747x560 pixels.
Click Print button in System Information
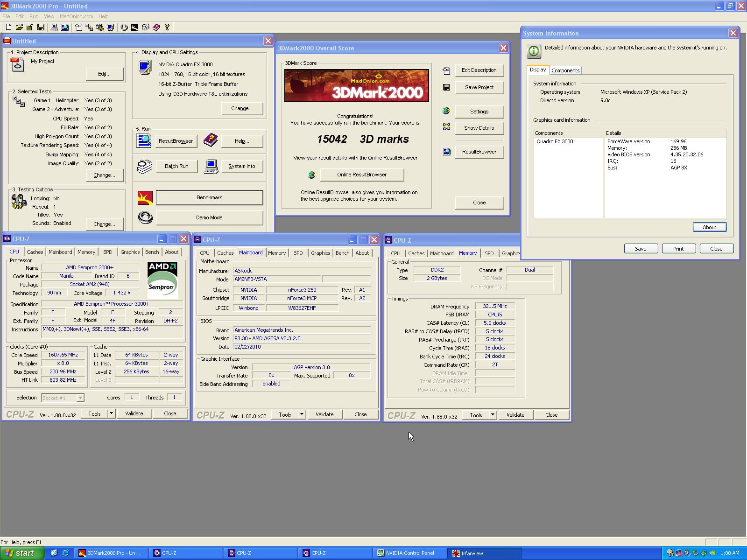point(678,249)
